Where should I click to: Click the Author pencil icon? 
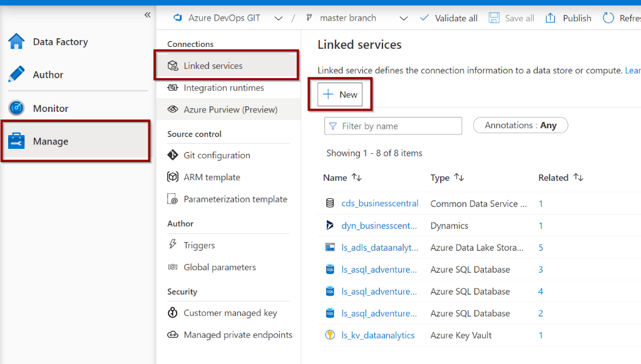tap(16, 74)
